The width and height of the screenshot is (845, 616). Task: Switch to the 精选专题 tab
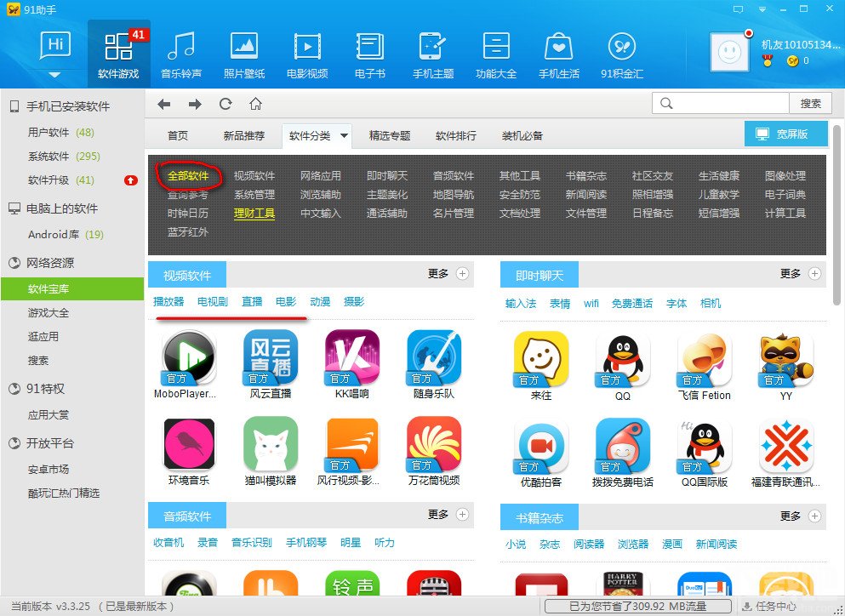pyautogui.click(x=390, y=136)
